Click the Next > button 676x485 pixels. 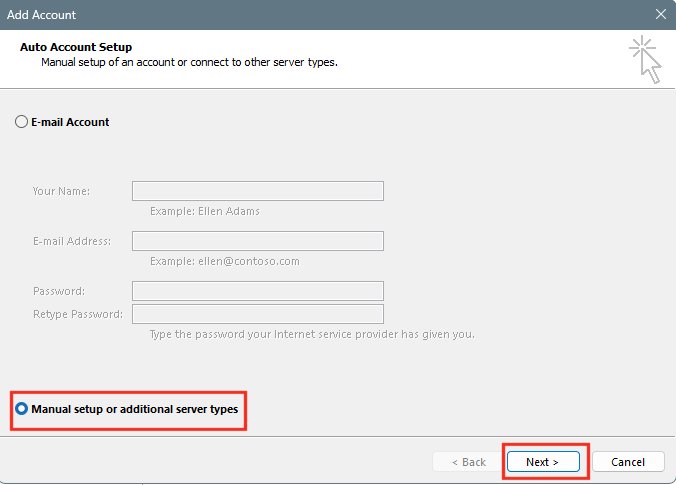(x=545, y=462)
